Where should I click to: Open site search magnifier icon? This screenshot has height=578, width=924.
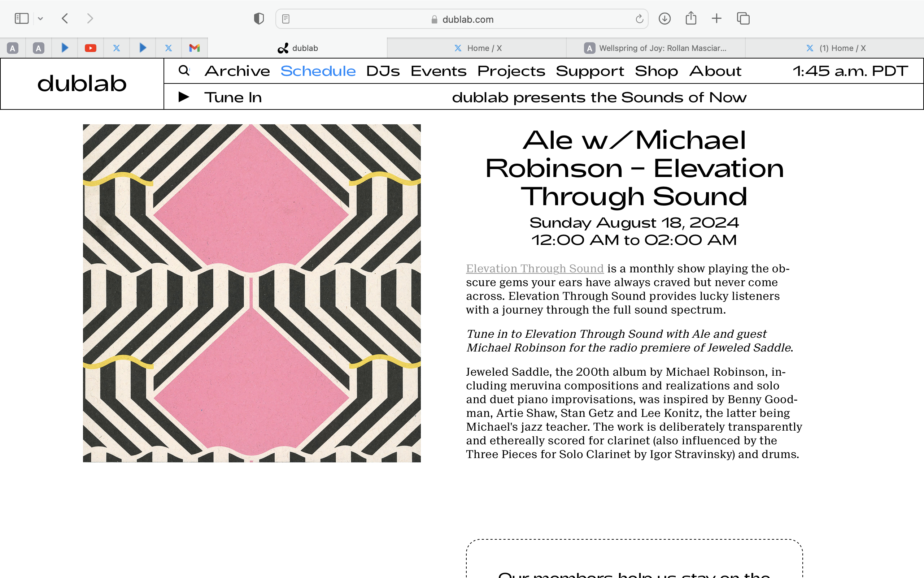pos(184,70)
